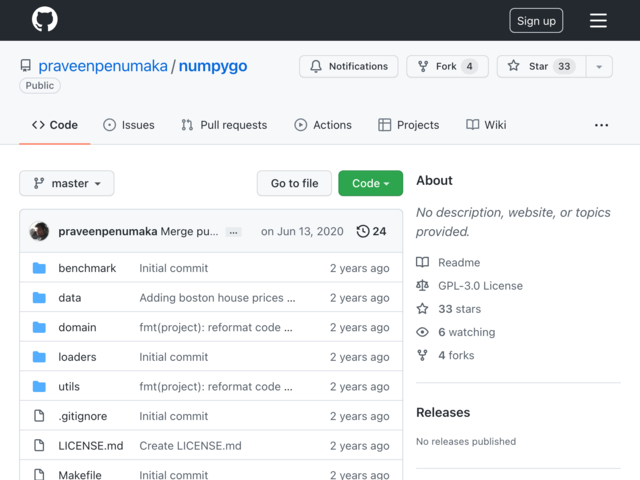Open the Wiki tab

point(486,125)
